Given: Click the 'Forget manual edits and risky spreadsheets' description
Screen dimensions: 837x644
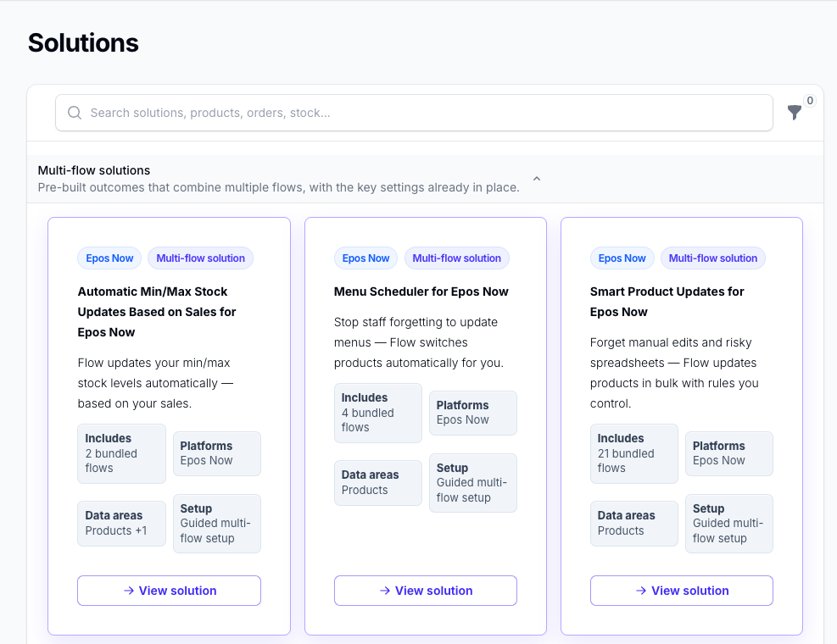Looking at the screenshot, I should (x=674, y=373).
